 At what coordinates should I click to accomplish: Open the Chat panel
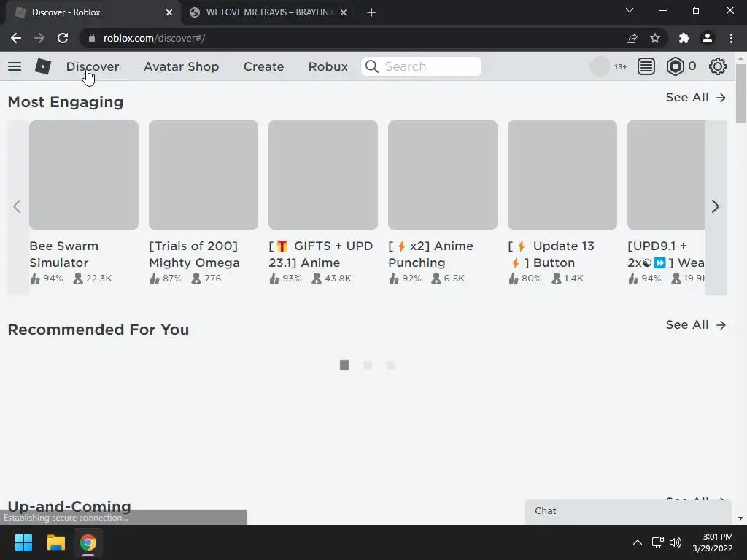click(x=628, y=511)
